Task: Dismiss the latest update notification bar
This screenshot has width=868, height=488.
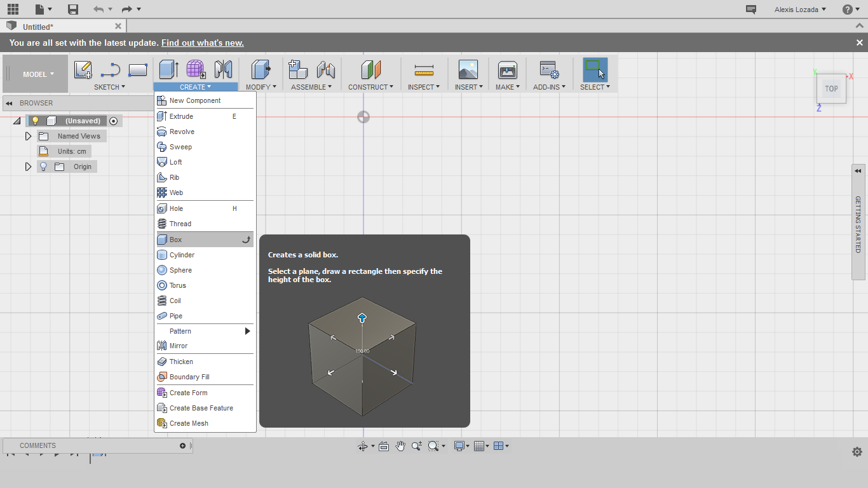Action: [x=859, y=43]
